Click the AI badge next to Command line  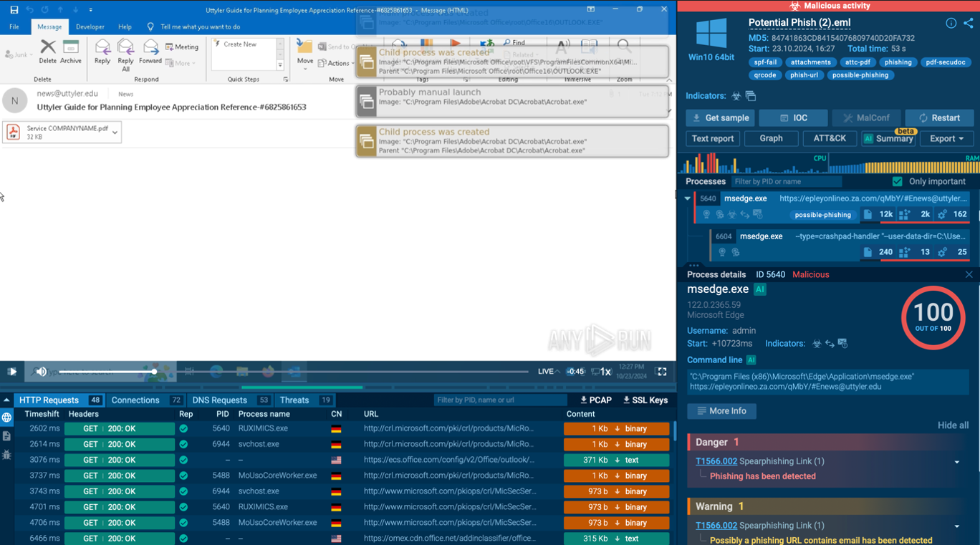click(751, 360)
